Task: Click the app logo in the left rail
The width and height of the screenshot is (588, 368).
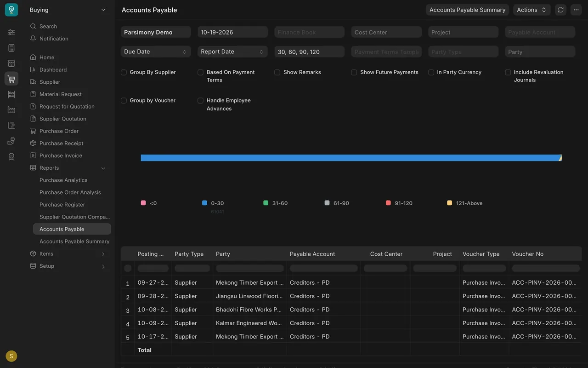Action: (11, 10)
